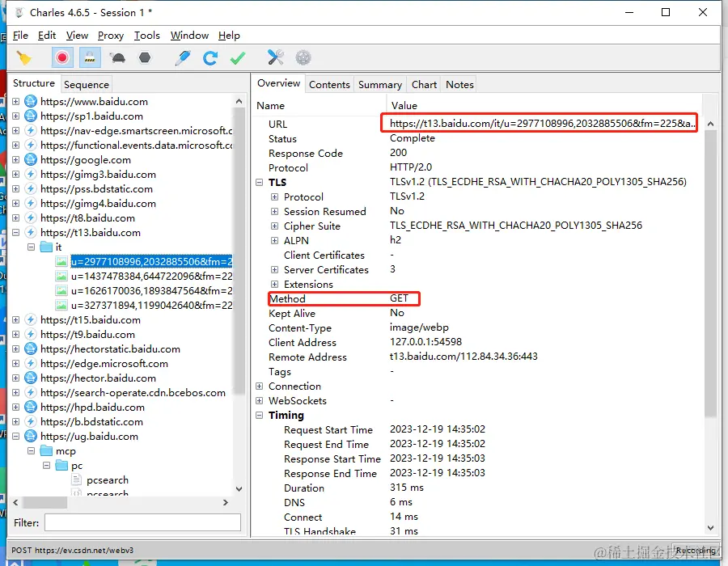This screenshot has height=566, width=728.
Task: Switch to the Structure tab
Action: pos(34,83)
